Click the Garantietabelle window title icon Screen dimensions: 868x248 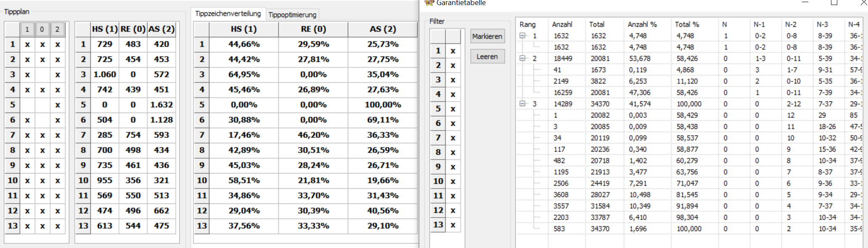tap(429, 3)
